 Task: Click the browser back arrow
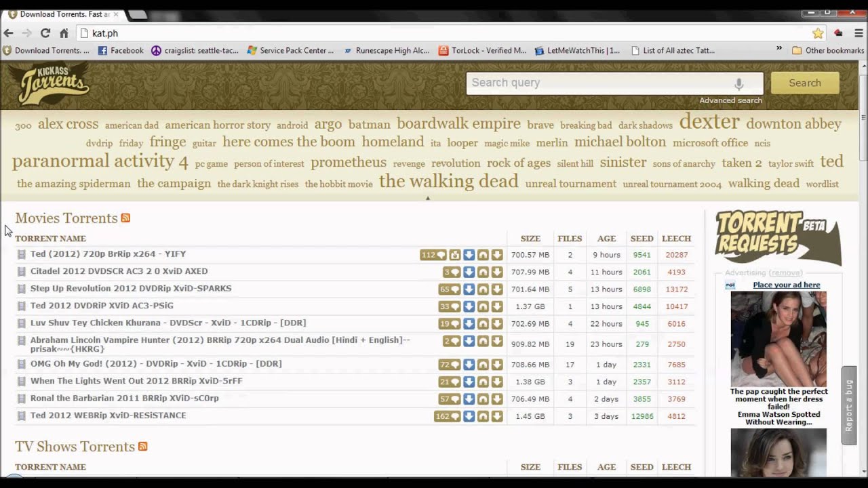pos(8,33)
